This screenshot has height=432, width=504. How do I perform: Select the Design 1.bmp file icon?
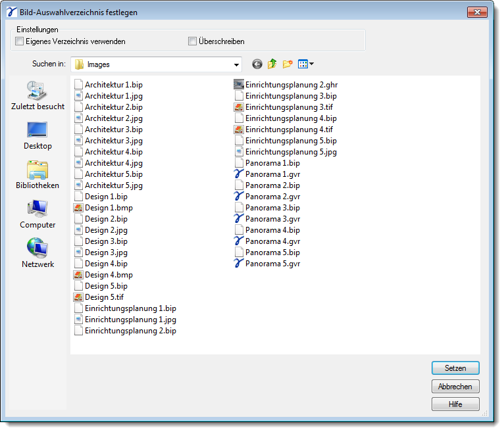(x=78, y=208)
